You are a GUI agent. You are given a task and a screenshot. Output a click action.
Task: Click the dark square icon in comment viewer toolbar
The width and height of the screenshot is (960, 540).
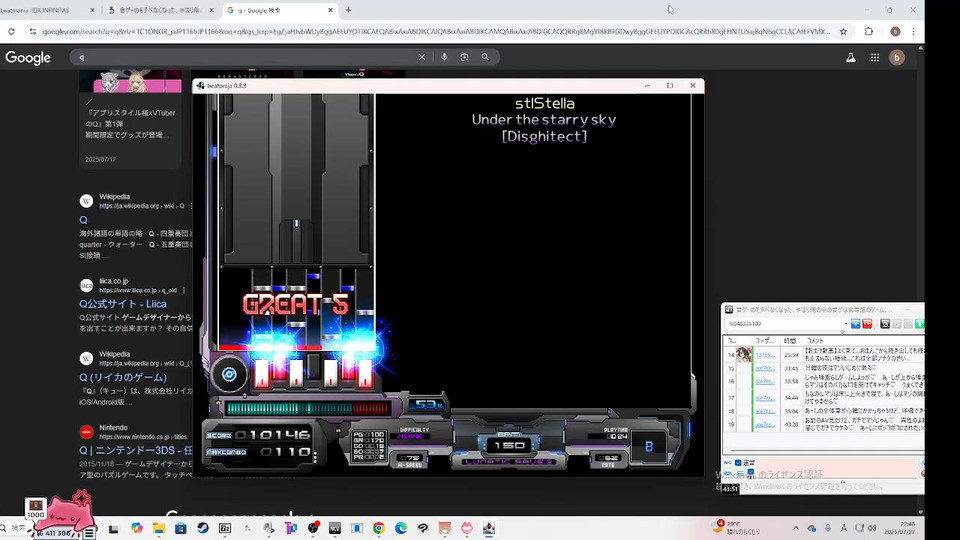885,323
